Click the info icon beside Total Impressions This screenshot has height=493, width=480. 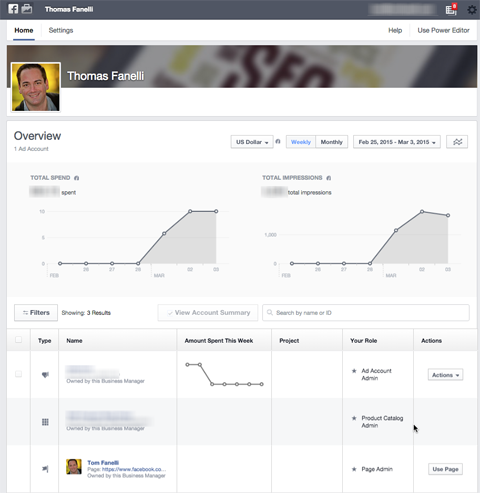(329, 178)
